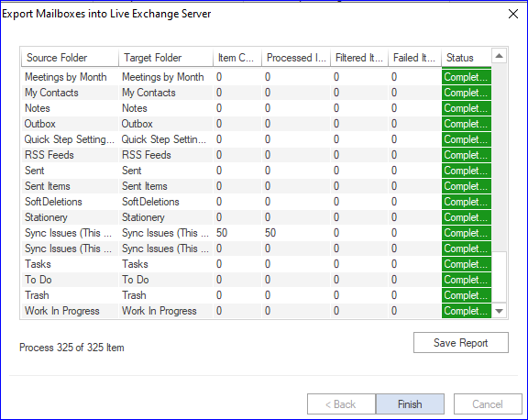Sort by Target Folder column header
This screenshot has height=420, width=528.
point(166,58)
